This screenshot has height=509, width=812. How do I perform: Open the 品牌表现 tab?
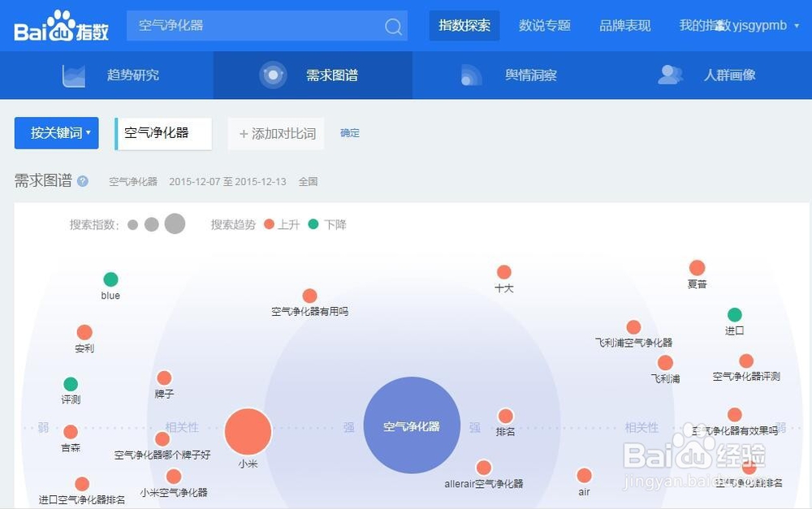click(624, 25)
